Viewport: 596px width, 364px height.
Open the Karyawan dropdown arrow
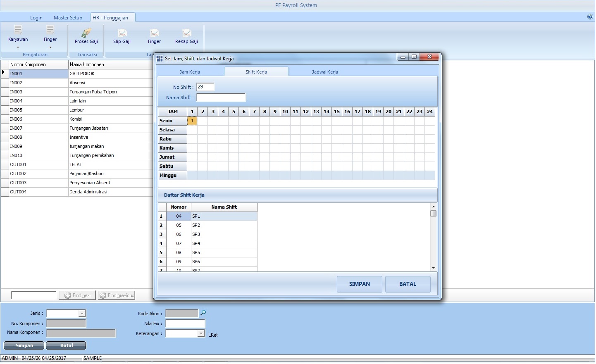pos(18,48)
